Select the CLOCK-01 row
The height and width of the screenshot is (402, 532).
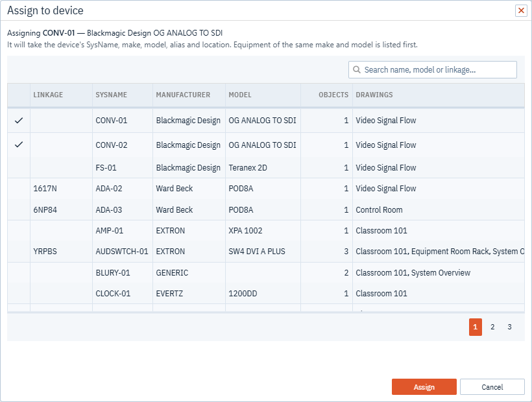pyautogui.click(x=266, y=294)
